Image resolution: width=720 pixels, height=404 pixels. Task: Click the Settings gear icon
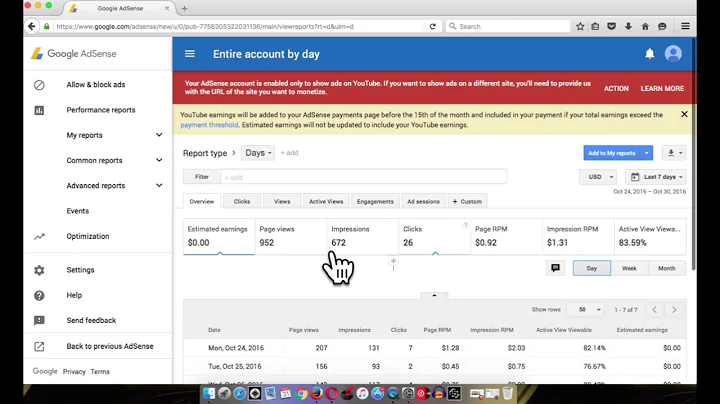tap(39, 270)
